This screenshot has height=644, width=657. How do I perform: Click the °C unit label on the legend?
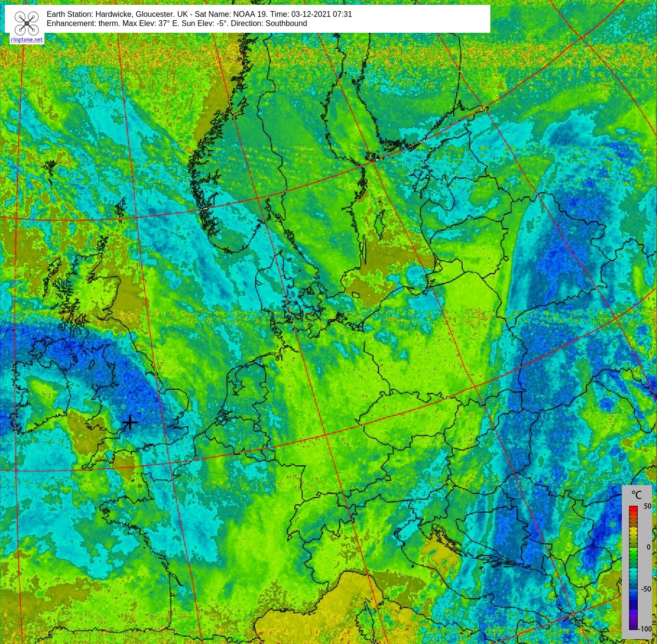[x=636, y=495]
